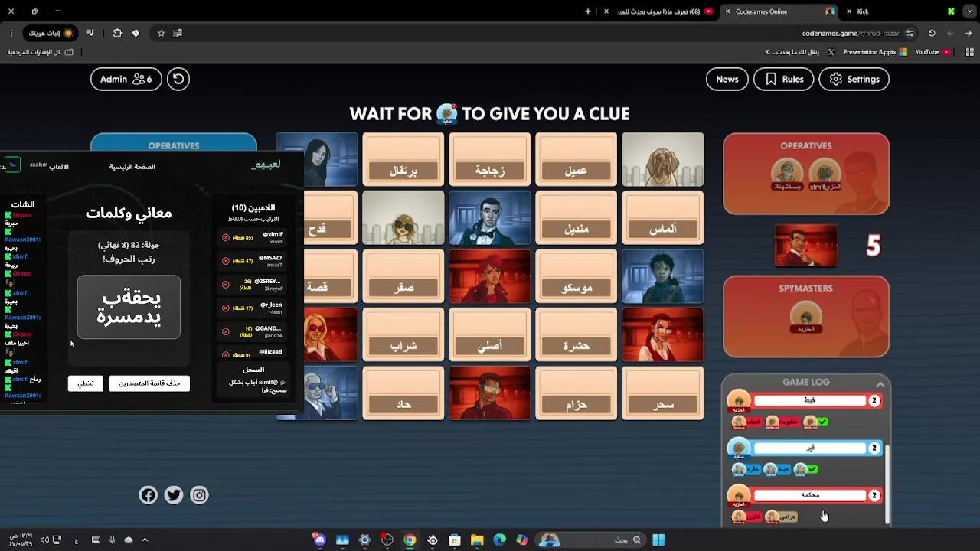Select the word card منديل
The image size is (980, 551).
(x=576, y=218)
